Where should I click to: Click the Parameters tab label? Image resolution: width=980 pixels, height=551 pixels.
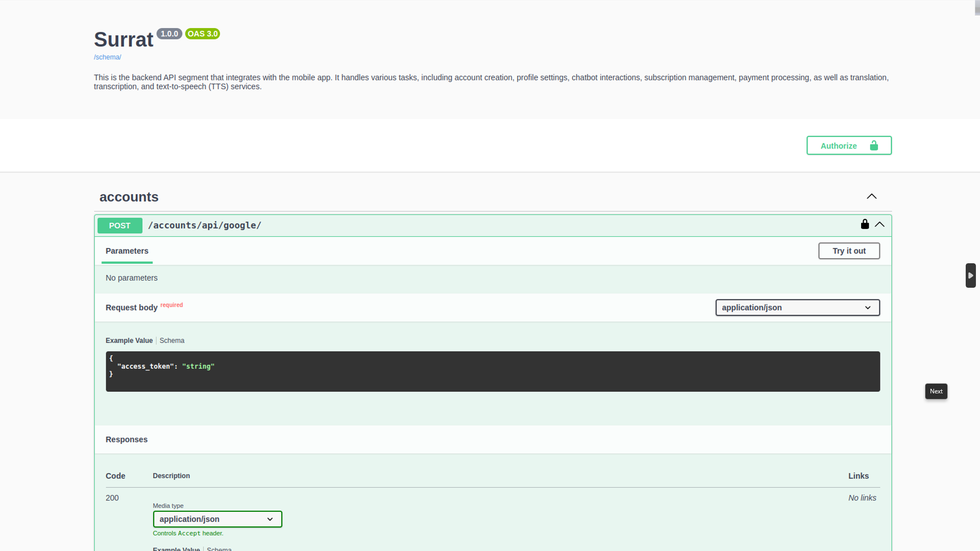pyautogui.click(x=127, y=251)
